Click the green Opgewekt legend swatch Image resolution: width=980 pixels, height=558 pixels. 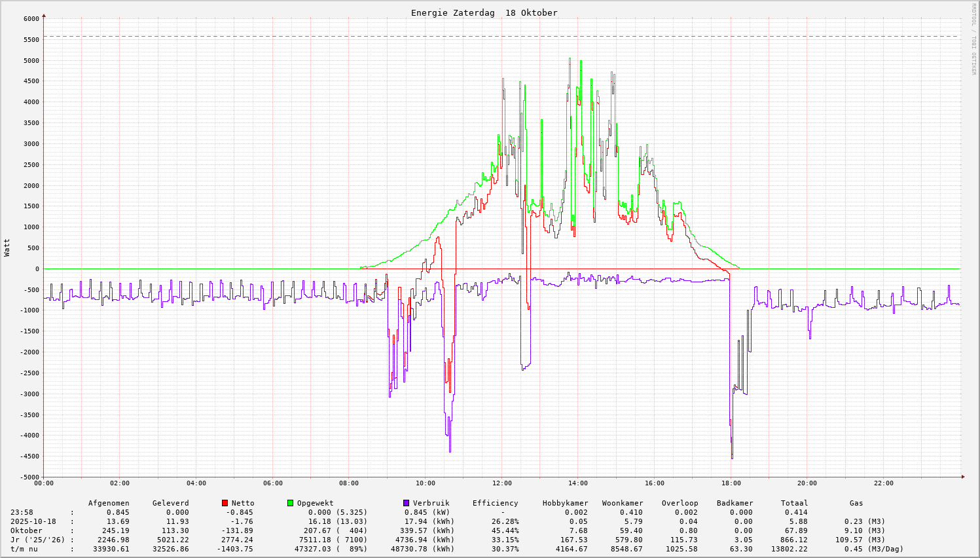tap(290, 503)
